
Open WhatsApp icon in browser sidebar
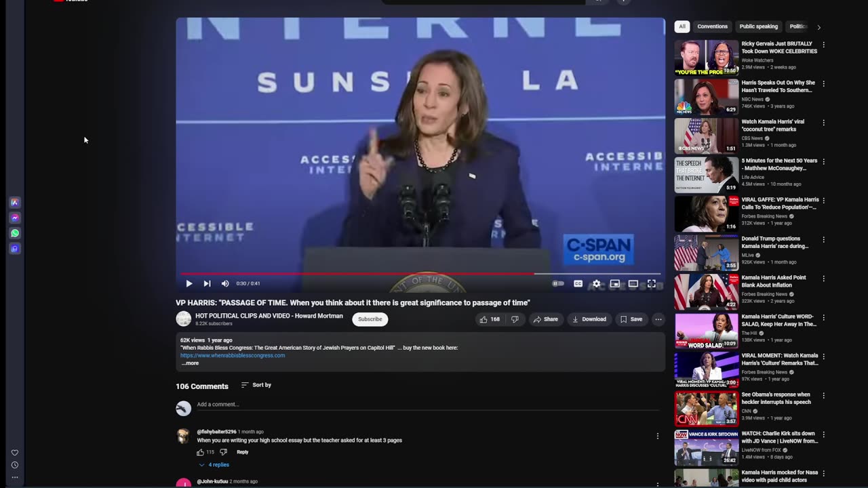coord(14,233)
